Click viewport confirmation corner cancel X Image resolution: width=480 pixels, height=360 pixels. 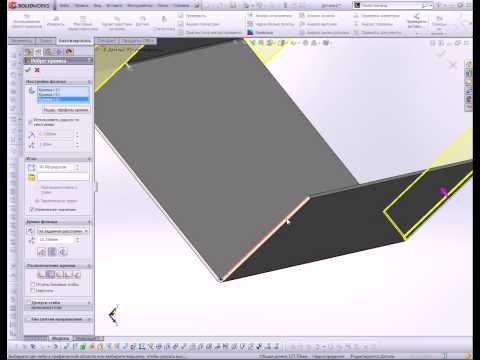pyautogui.click(x=453, y=65)
